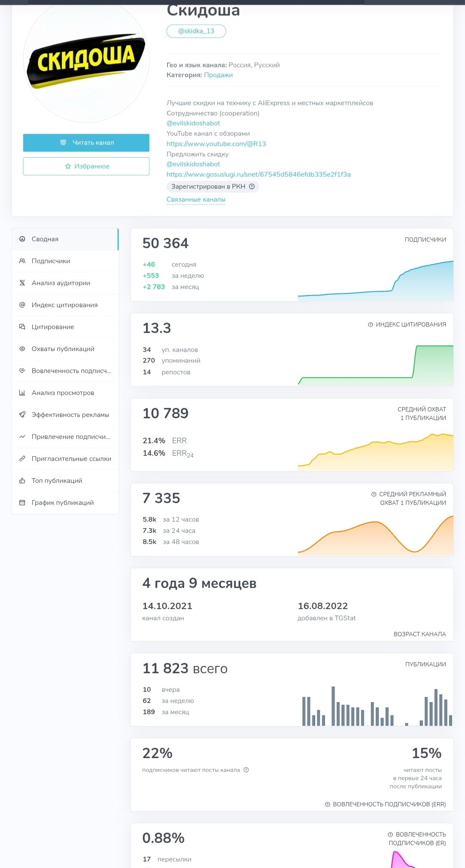Click the @skidka_13 handle badge
This screenshot has width=465, height=868.
(196, 31)
